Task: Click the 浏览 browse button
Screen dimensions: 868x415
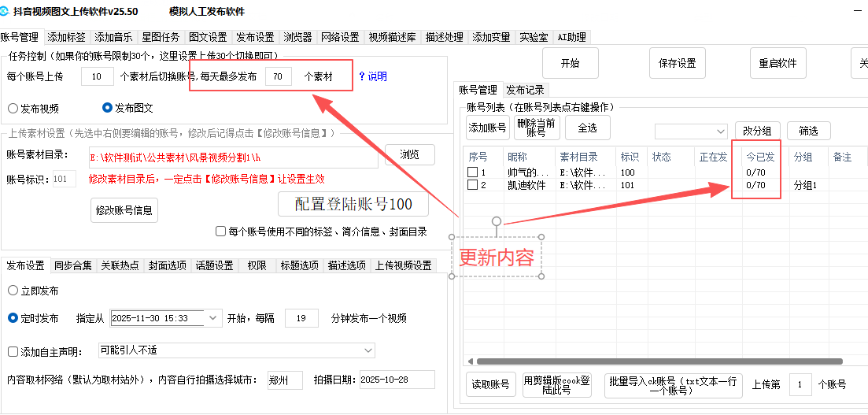Action: pyautogui.click(x=410, y=155)
